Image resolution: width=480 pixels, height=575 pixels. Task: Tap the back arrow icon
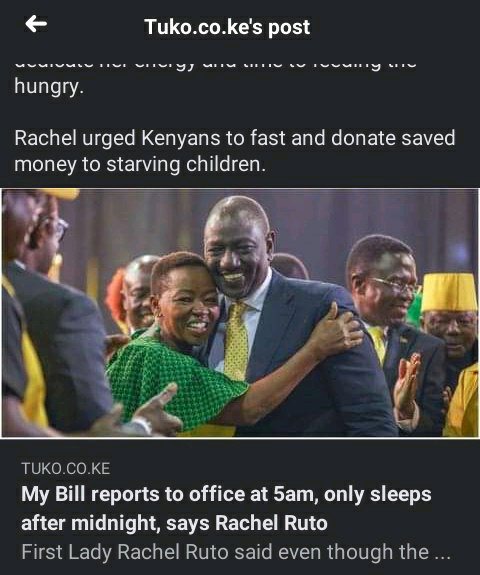(36, 24)
